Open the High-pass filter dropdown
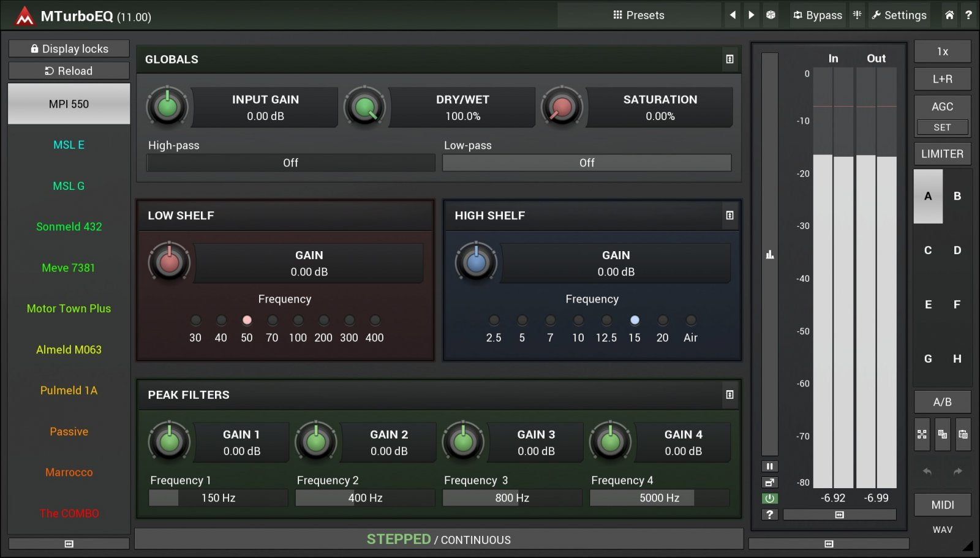This screenshot has height=558, width=980. pyautogui.click(x=290, y=163)
